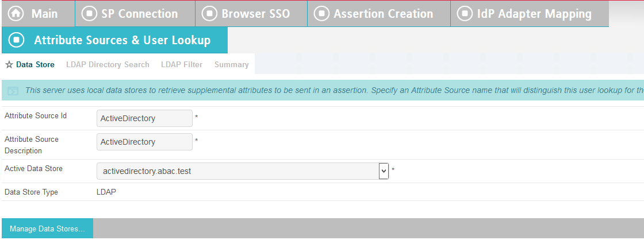Focus the Attribute Source Description field
The width and height of the screenshot is (644, 240).
tap(144, 142)
